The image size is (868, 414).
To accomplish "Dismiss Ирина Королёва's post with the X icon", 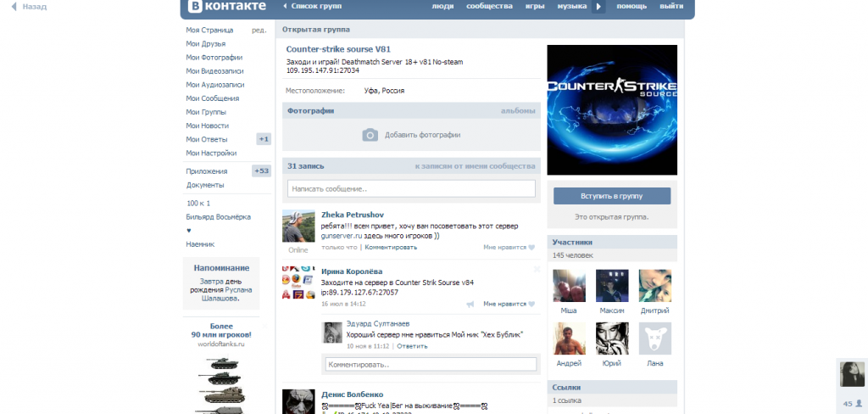I will [536, 269].
